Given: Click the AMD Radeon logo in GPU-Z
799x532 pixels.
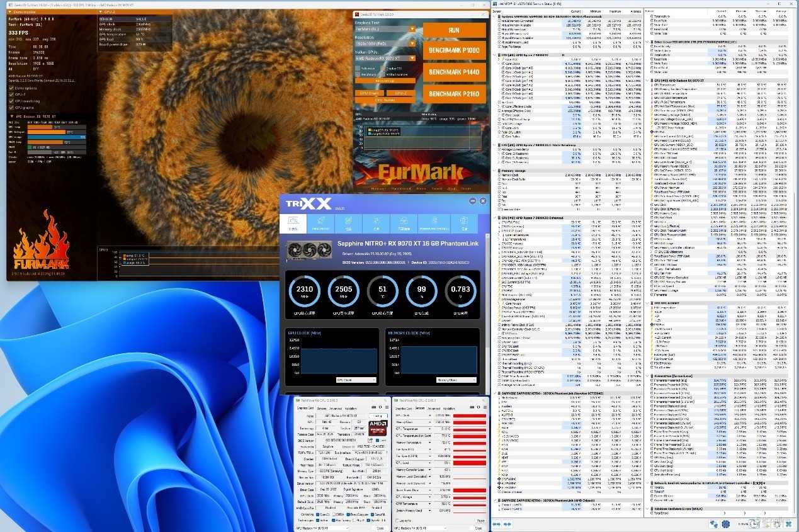Looking at the screenshot, I should (378, 428).
